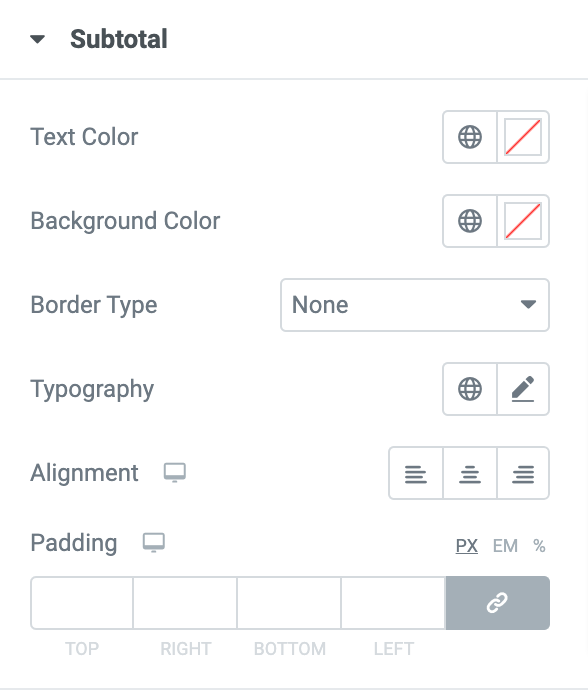The image size is (588, 690).
Task: Pick Background Color swatch
Action: (523, 221)
